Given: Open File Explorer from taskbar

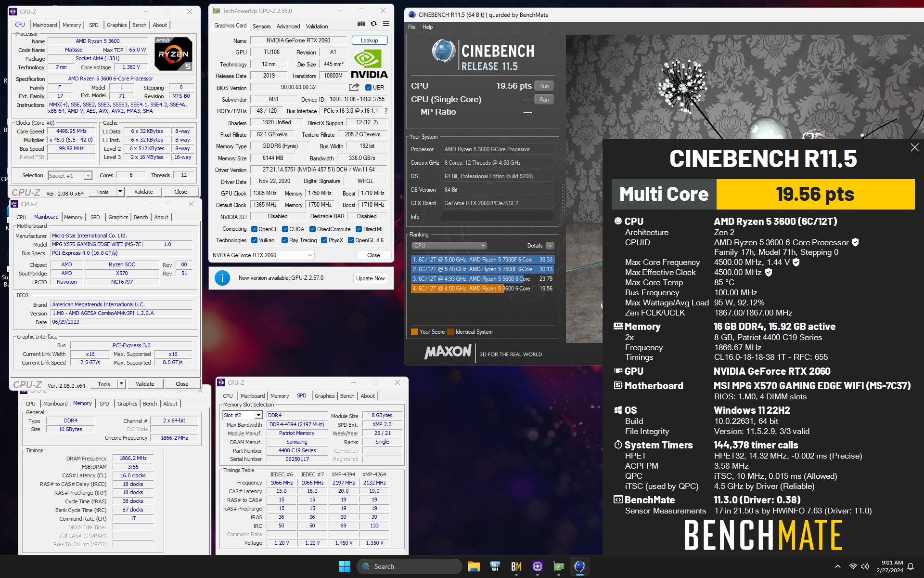Looking at the screenshot, I should pos(474,566).
